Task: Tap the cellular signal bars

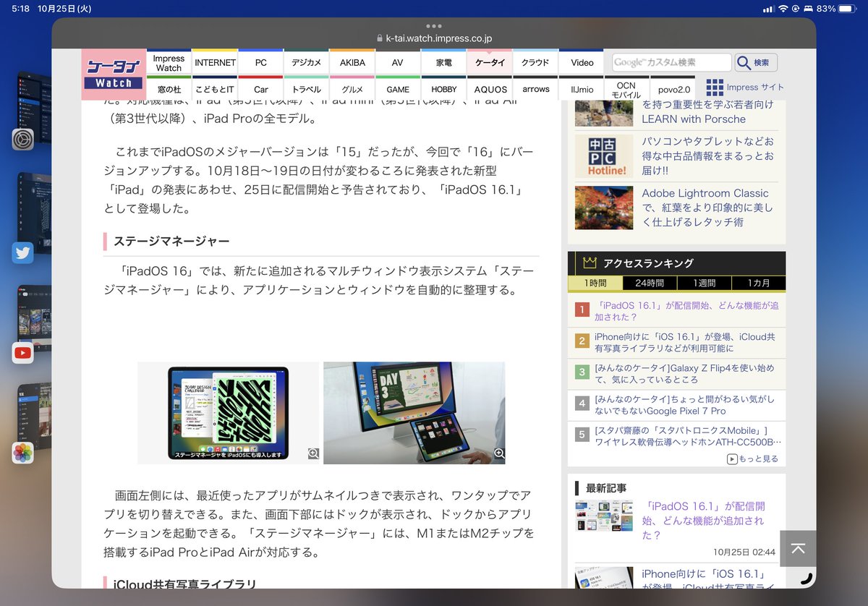Action: (x=768, y=9)
